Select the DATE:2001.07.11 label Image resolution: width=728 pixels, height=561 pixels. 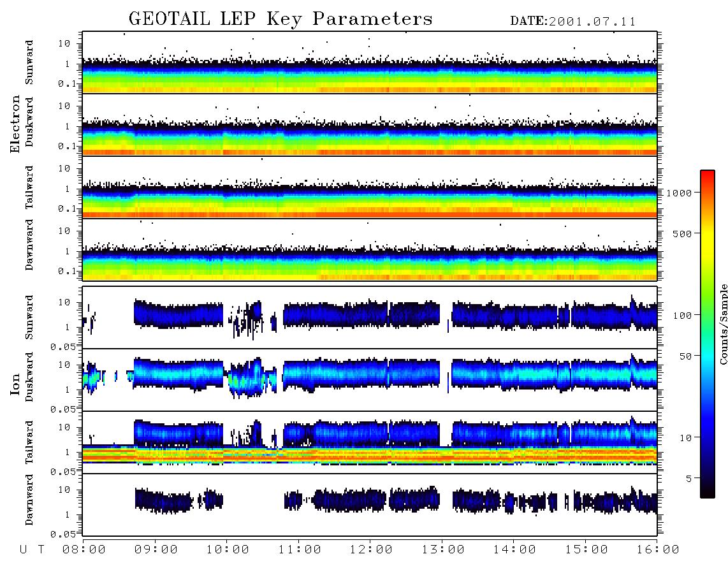click(x=573, y=22)
